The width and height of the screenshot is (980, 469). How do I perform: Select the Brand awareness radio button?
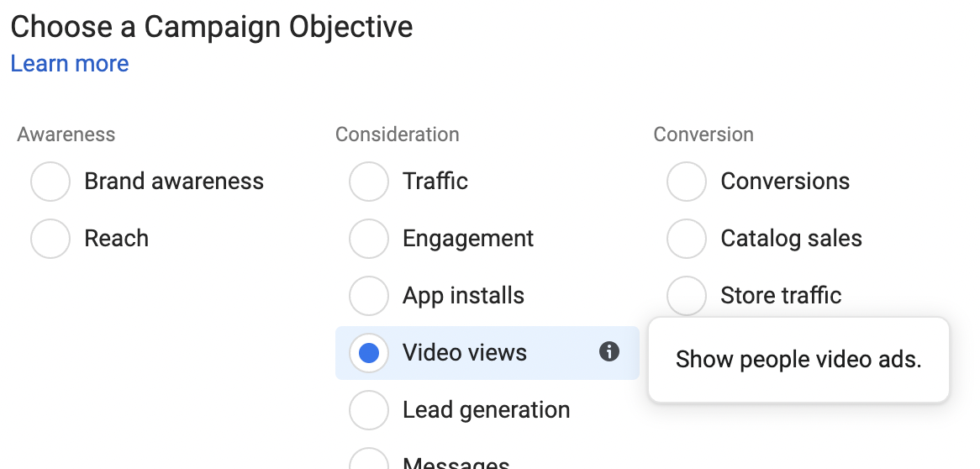click(x=50, y=182)
